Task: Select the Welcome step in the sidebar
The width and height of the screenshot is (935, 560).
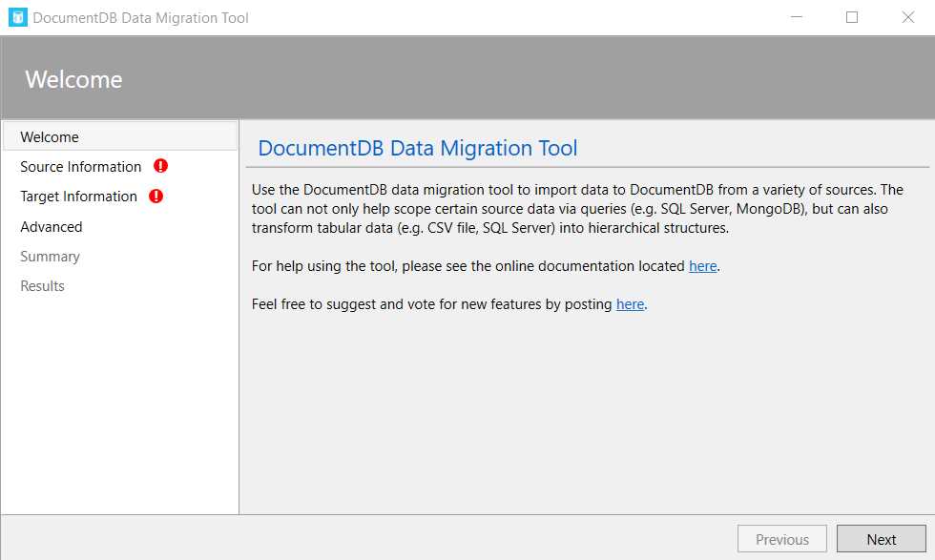Action: point(49,136)
